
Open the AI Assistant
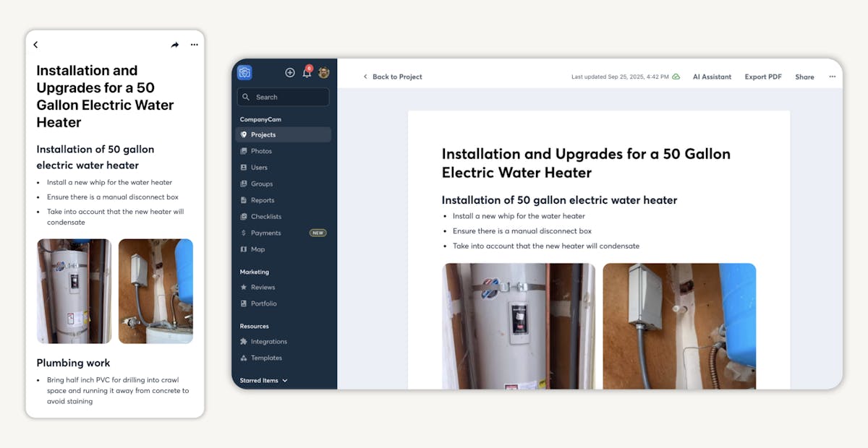(x=712, y=77)
